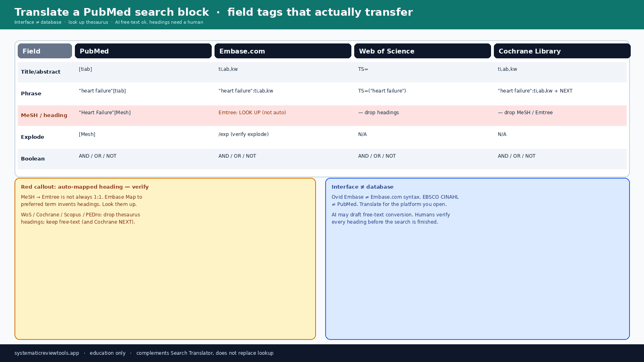The width and height of the screenshot is (644, 362).
Task: Click the Cochrane Library column header
Action: [x=562, y=51]
